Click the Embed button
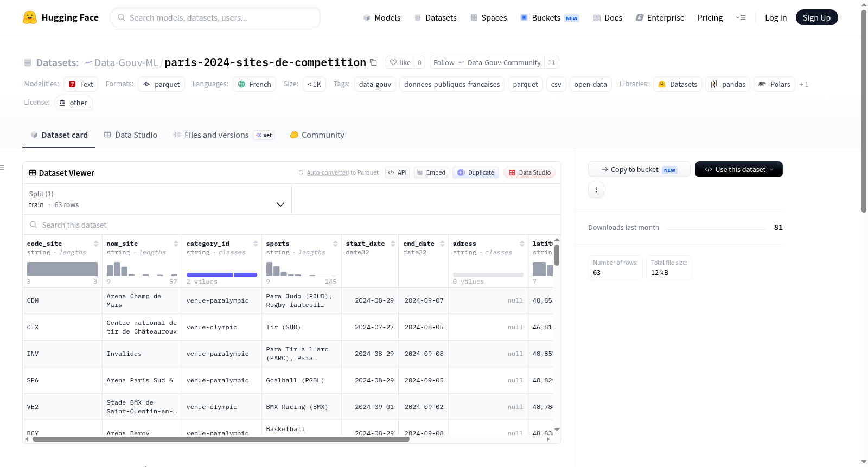This screenshot has height=467, width=868. pos(431,172)
